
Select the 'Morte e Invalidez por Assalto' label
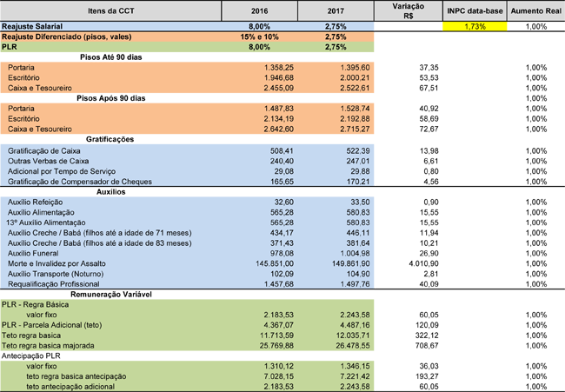59,263
